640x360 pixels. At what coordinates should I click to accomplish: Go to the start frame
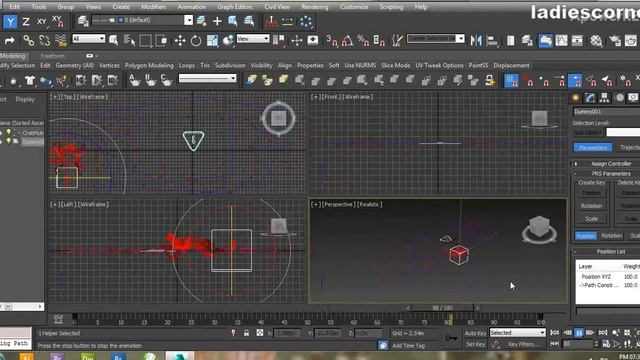(x=554, y=333)
